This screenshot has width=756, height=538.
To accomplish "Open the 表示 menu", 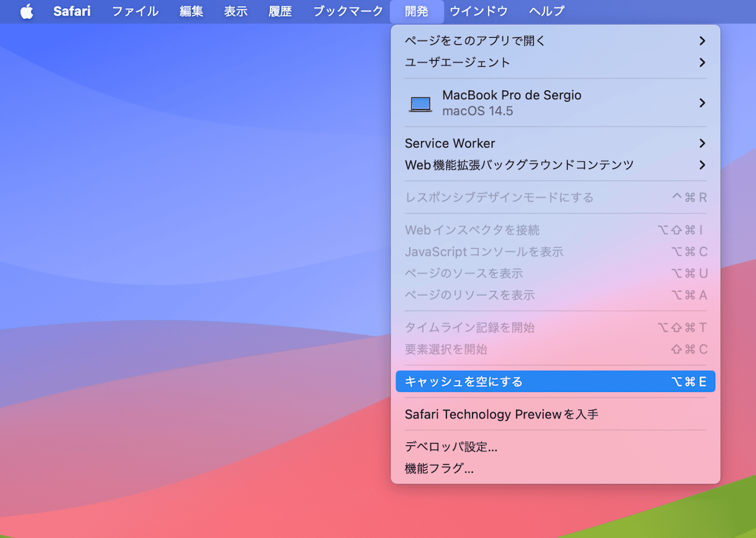I will [x=236, y=11].
